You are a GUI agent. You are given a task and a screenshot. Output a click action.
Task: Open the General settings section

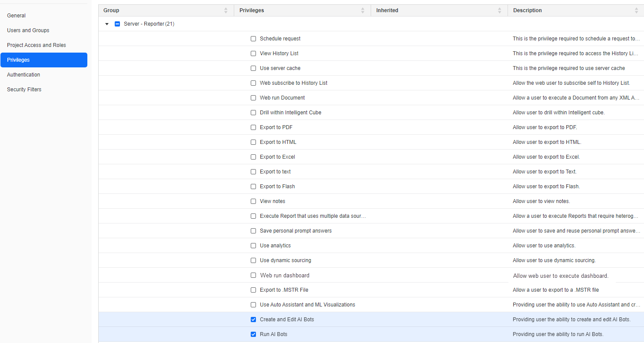[x=17, y=16]
